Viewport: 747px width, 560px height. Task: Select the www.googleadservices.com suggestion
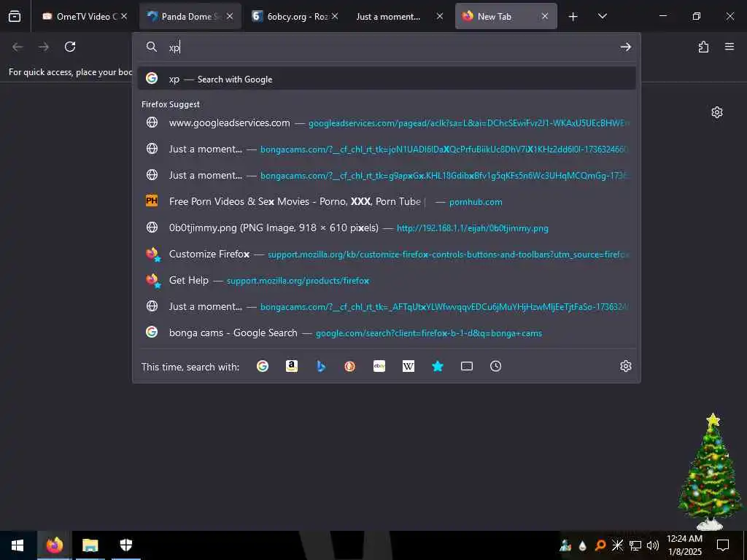pos(387,122)
